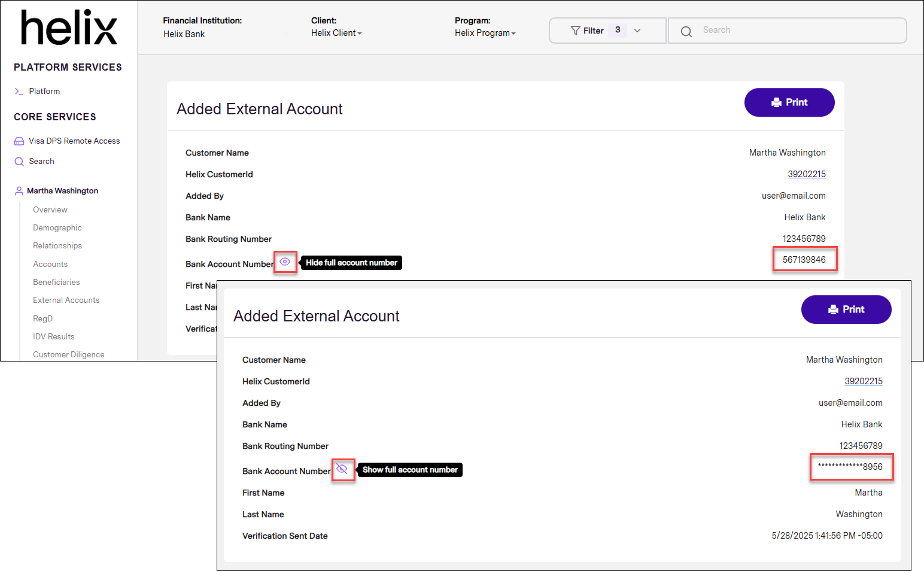Click the full account number 567139846

[804, 260]
